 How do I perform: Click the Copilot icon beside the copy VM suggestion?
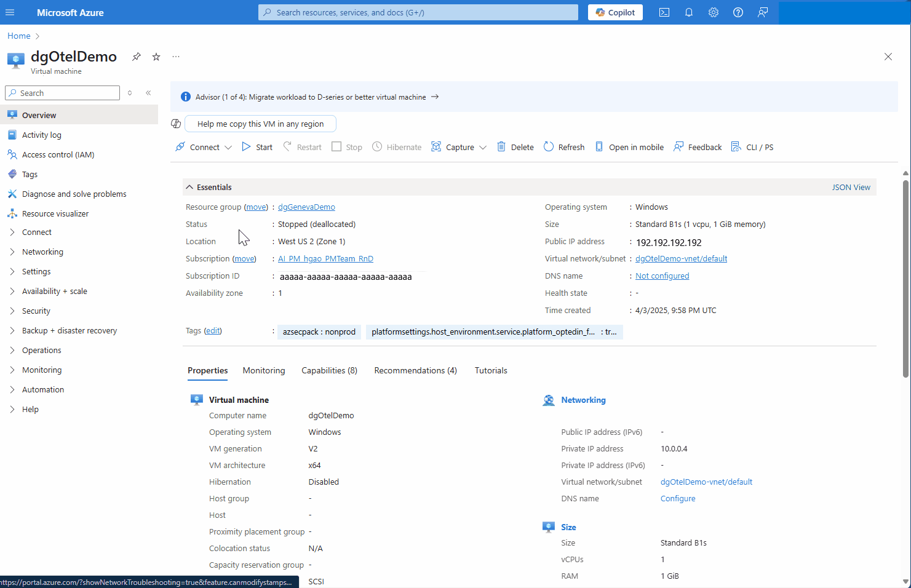click(x=176, y=124)
